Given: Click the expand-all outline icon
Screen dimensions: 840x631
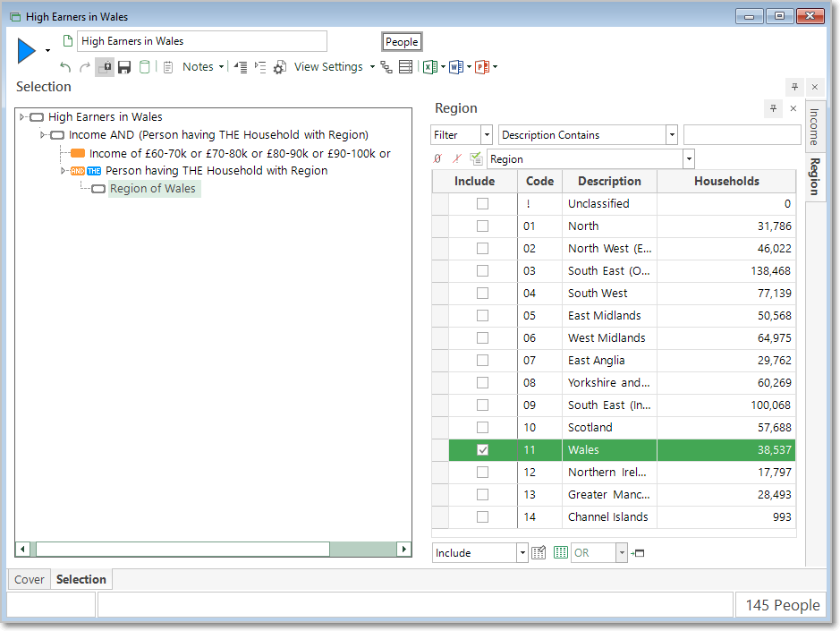Looking at the screenshot, I should (x=260, y=67).
